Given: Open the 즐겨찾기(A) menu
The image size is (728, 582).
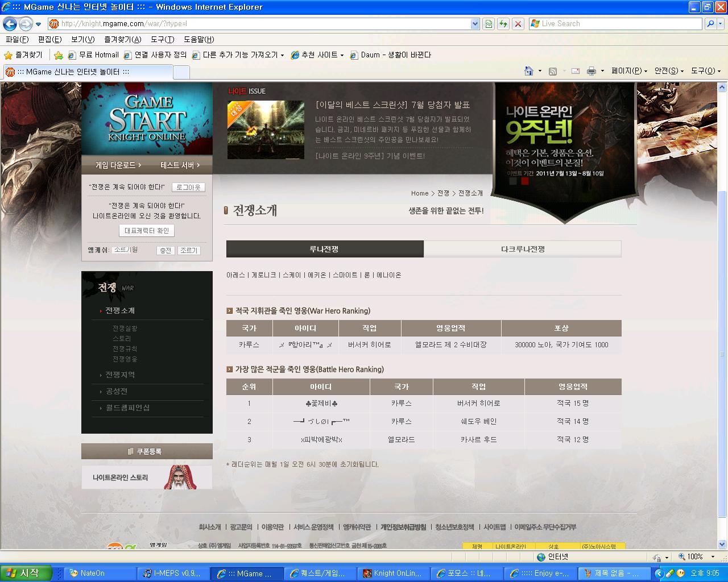Looking at the screenshot, I should (122, 39).
